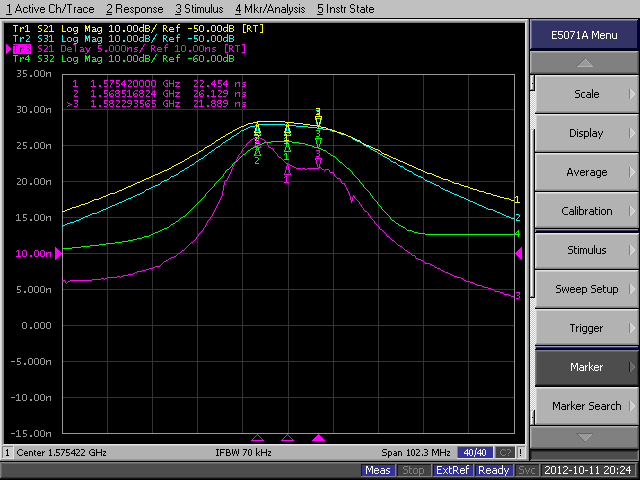
Task: Expand the Sweep Setup softkey submenu
Action: (x=585, y=289)
